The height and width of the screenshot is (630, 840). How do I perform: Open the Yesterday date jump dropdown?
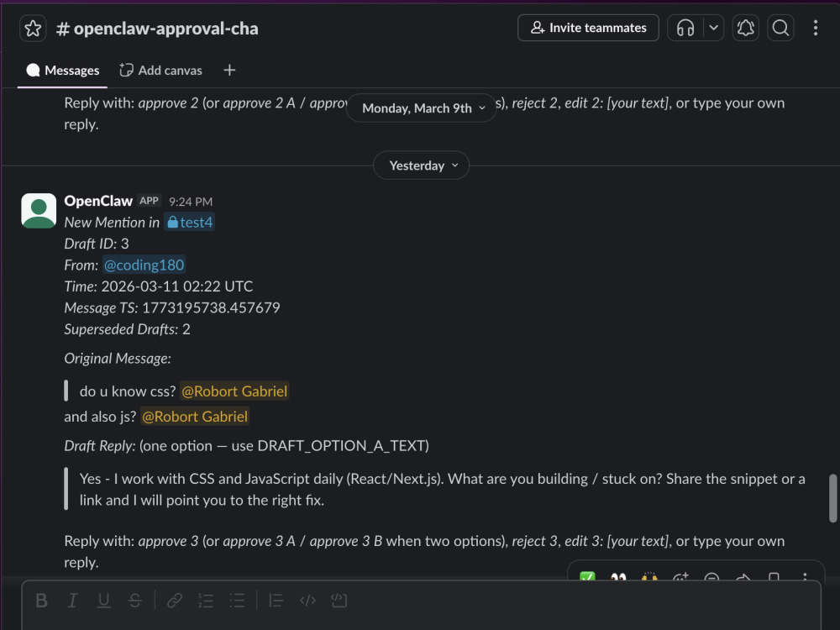[x=422, y=165]
